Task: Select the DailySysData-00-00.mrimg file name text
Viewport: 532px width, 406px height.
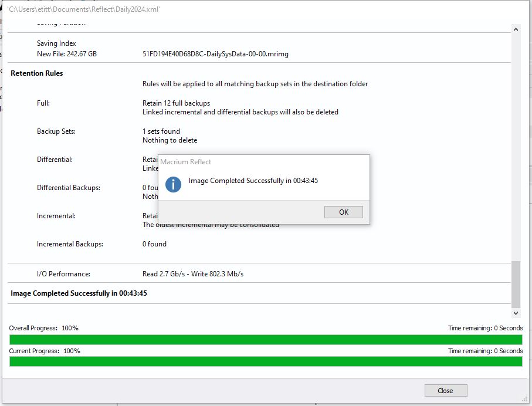Action: tap(215, 54)
